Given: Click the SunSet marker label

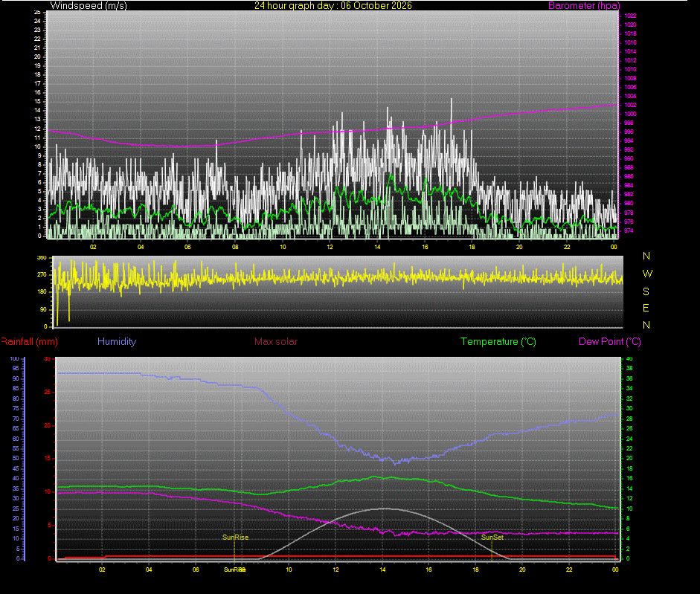Looking at the screenshot, I should (492, 537).
